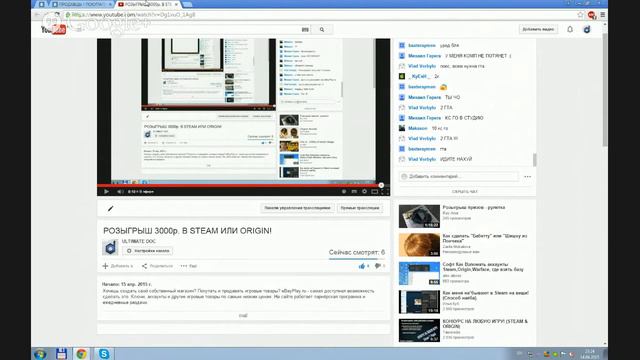
Task: Open the 'КОНКУРС НА ЛЮБУЮ ИГРУ' video title
Action: (x=485, y=324)
